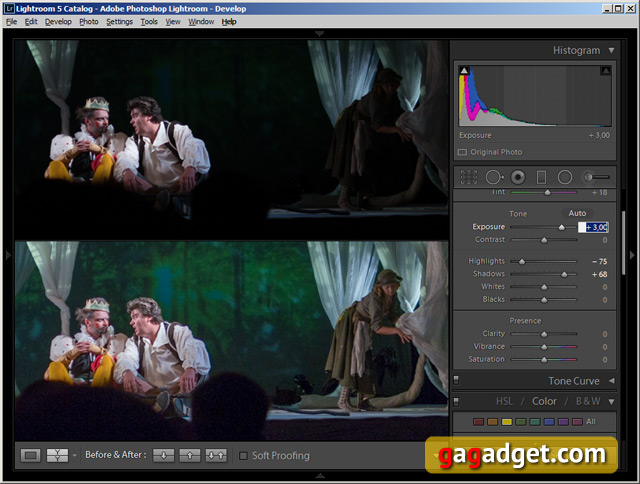Open the Tools menu
The width and height of the screenshot is (640, 484).
click(149, 22)
